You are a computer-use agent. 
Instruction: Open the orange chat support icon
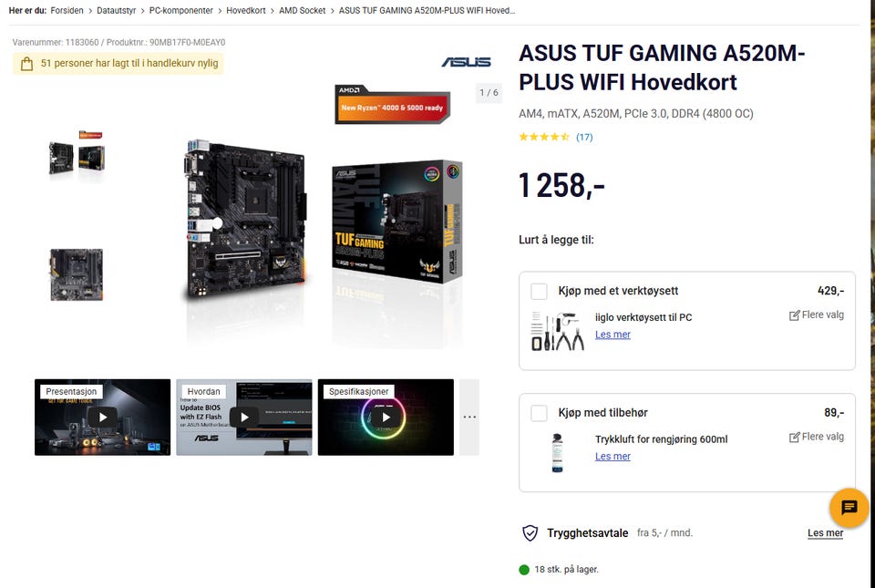[849, 508]
